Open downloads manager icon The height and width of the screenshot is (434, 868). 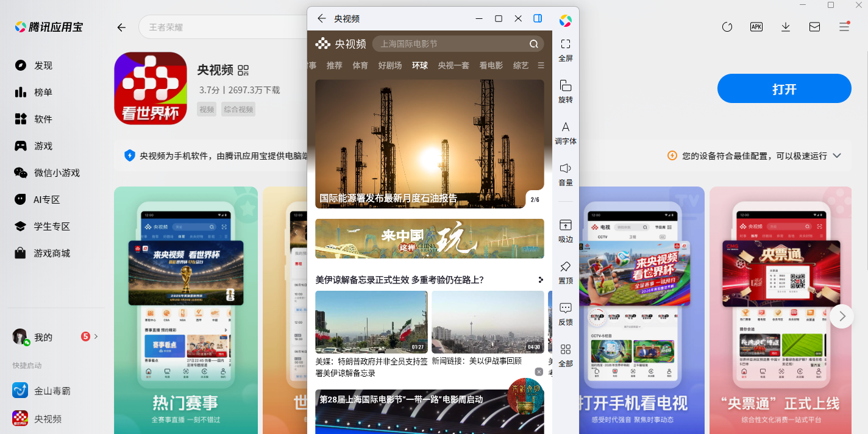click(x=786, y=27)
